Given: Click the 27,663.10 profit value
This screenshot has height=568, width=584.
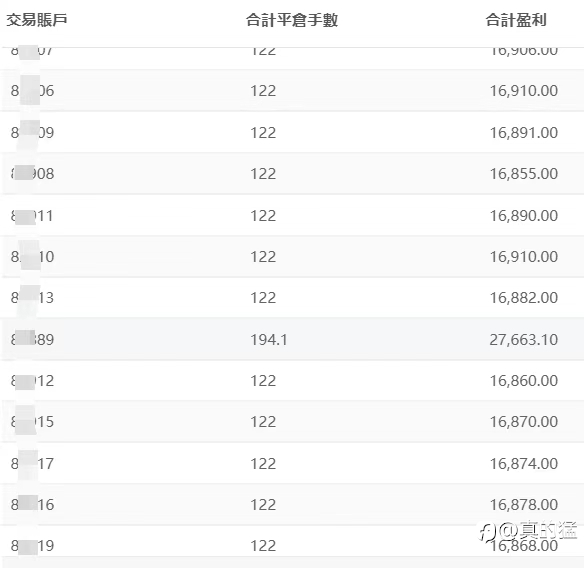Looking at the screenshot, I should (523, 340).
